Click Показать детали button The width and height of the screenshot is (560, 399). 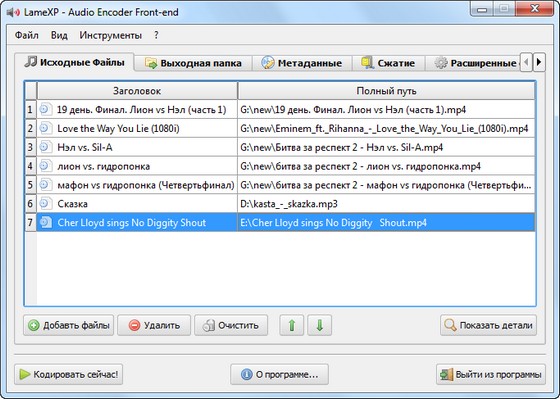pos(488,325)
